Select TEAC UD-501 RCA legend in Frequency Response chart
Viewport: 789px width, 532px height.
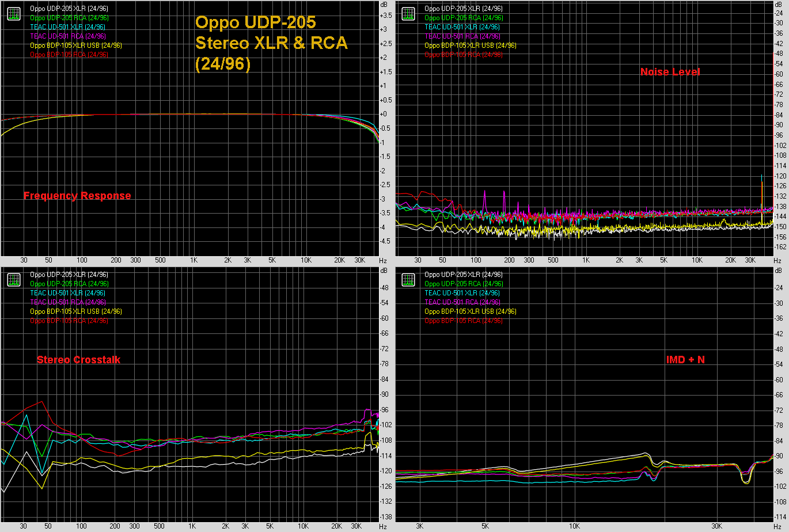[x=68, y=36]
